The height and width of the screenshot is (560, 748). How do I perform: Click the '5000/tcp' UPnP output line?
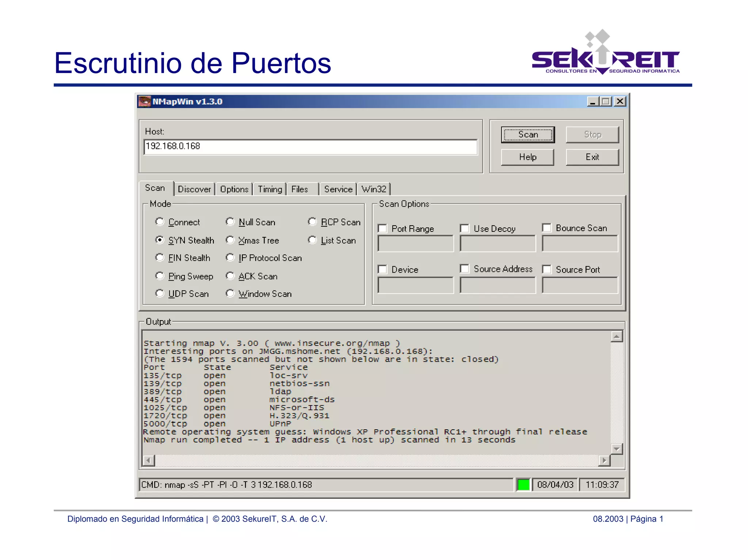(217, 424)
